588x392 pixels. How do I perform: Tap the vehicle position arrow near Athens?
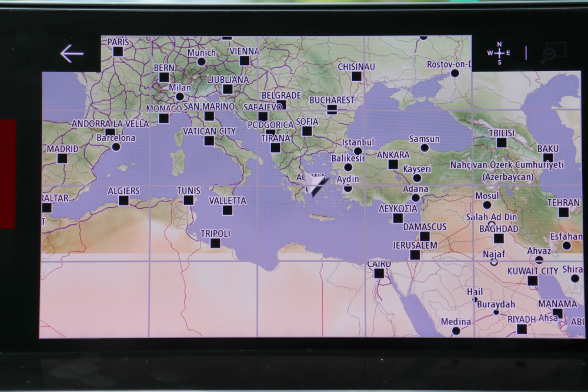[x=315, y=186]
